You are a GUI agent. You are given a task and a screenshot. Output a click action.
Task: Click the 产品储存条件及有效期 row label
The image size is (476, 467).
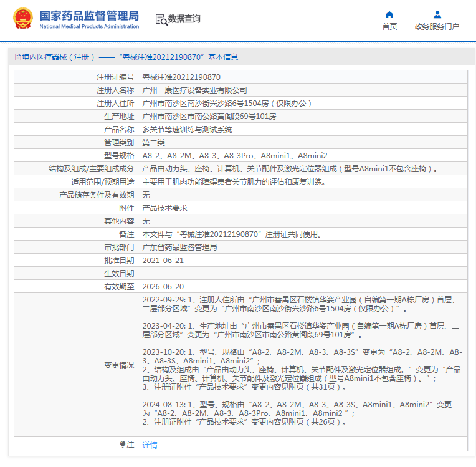pyautogui.click(x=97, y=195)
